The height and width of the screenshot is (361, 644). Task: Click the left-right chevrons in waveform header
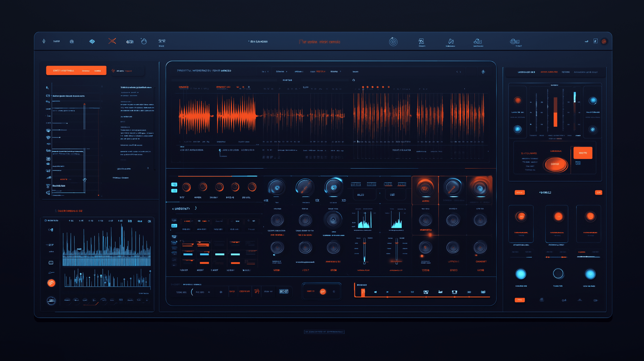click(x=458, y=72)
